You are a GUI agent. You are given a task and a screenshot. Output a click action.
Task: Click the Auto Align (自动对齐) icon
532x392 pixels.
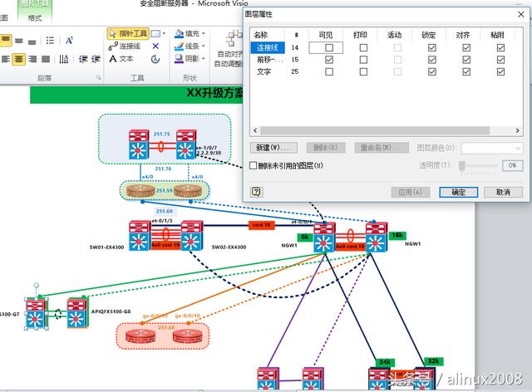coord(235,38)
